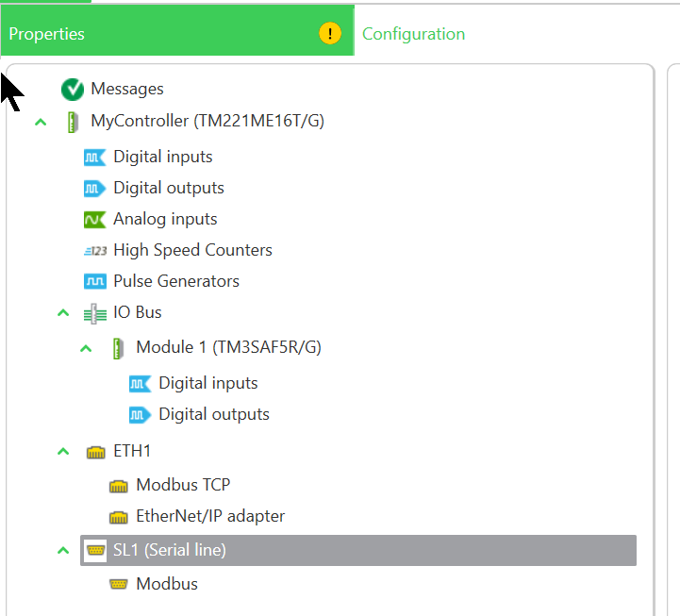
Task: Collapse the ETH1 node
Action: (63, 452)
